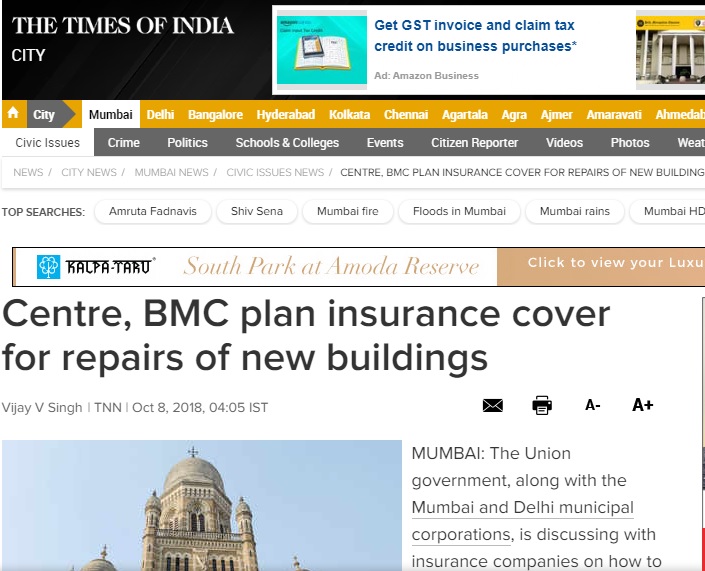Select the Delhi city tab
The image size is (705, 571).
160,115
